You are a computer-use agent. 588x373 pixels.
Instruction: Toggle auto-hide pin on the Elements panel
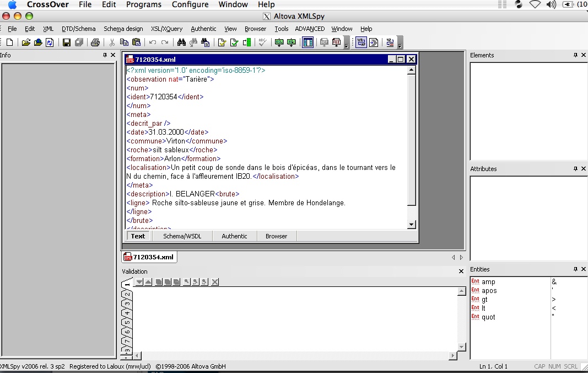(x=576, y=55)
